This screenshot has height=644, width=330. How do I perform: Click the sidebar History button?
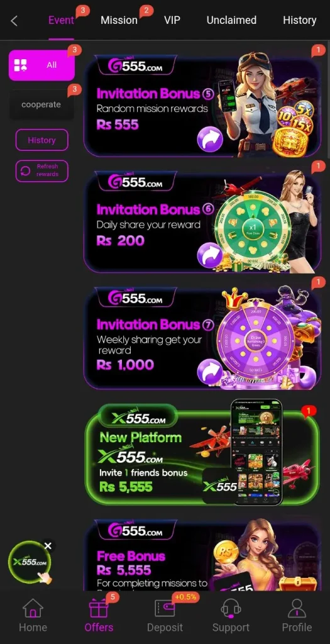pyautogui.click(x=42, y=140)
